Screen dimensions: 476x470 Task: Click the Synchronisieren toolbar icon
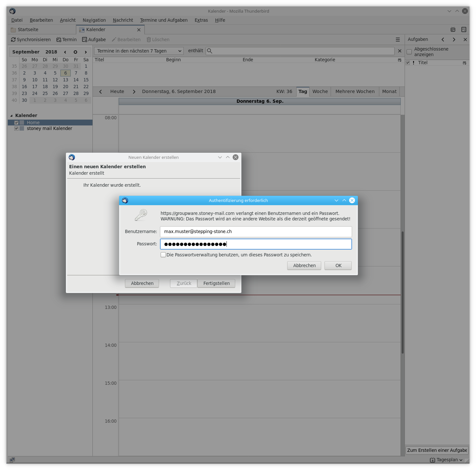(13, 40)
